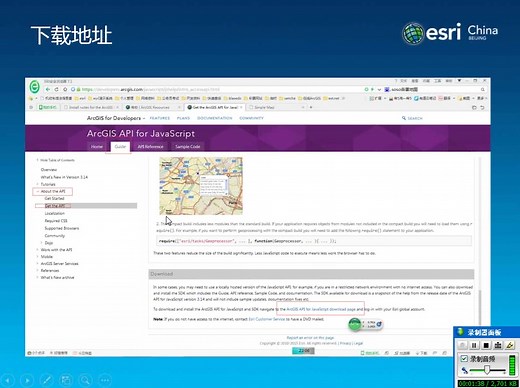Open the Required CSS tree item
The height and width of the screenshot is (388, 520).
point(56,221)
